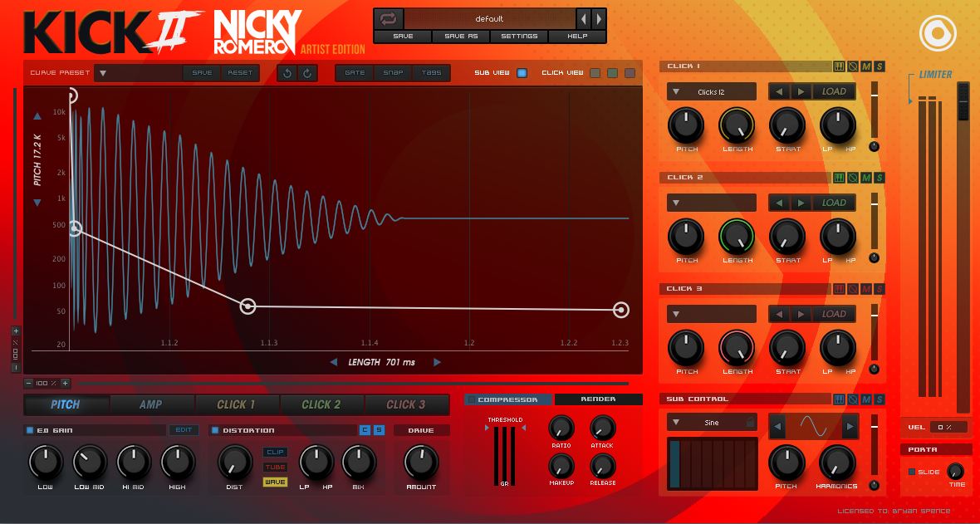
Task: Open the 'default' preset name selector
Action: (489, 19)
